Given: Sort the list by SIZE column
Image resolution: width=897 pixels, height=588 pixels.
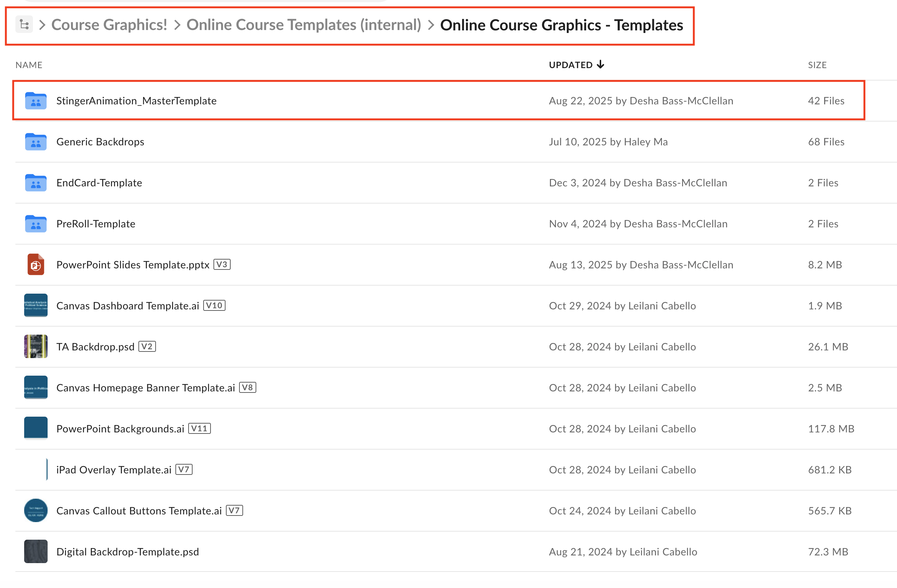Looking at the screenshot, I should coord(817,65).
